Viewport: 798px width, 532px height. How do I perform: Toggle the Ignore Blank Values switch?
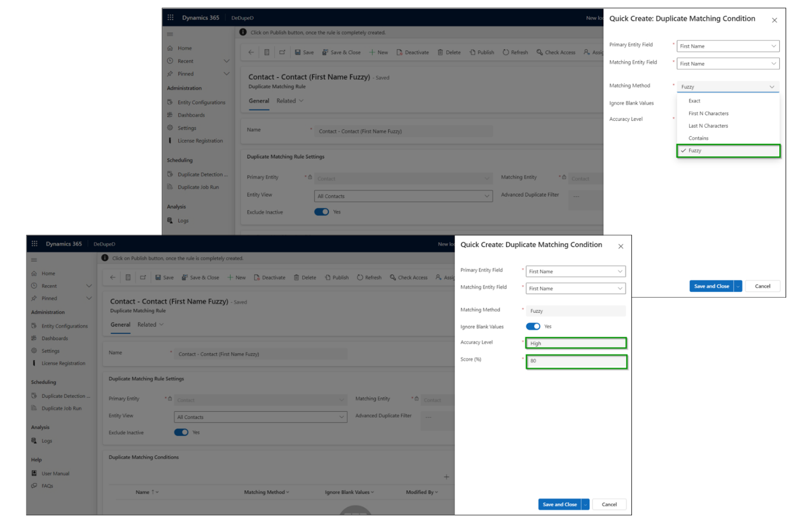(x=533, y=326)
